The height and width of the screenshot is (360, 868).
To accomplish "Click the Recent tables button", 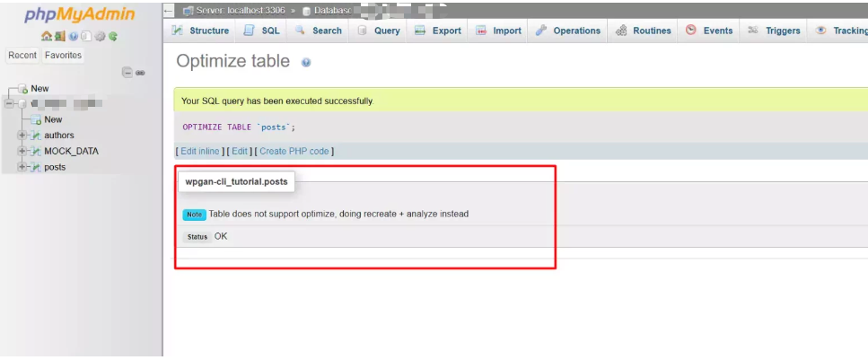I will pyautogui.click(x=22, y=56).
